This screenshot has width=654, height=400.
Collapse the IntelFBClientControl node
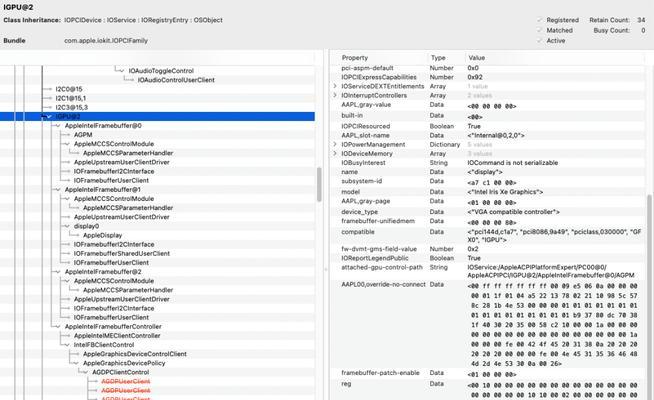67,345
